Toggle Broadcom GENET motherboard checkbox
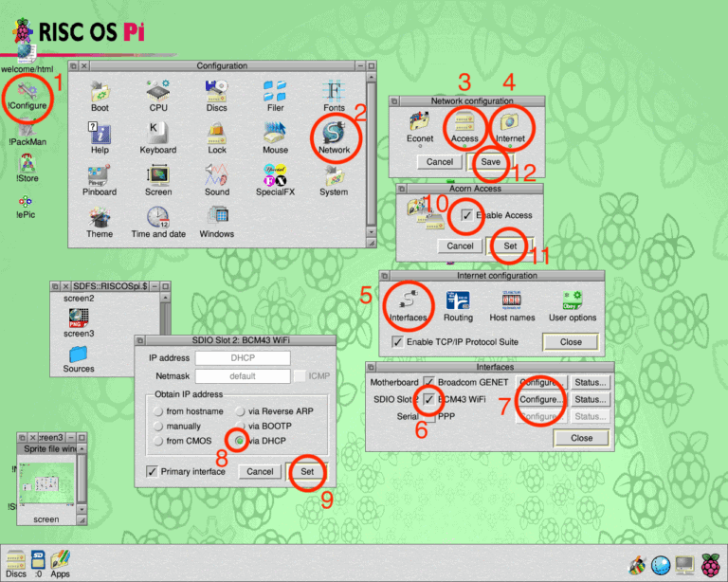Screen dimensions: 728x582 click(x=429, y=382)
